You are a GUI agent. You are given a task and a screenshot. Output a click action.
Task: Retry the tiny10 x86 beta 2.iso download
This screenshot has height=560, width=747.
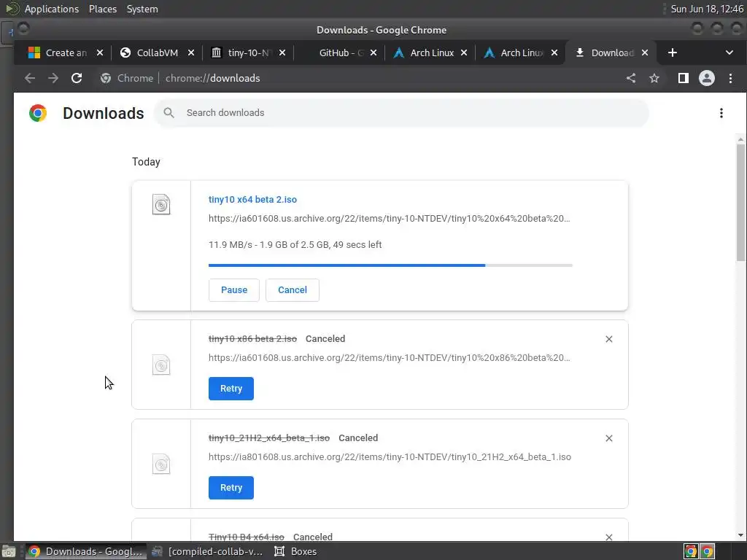click(x=231, y=389)
